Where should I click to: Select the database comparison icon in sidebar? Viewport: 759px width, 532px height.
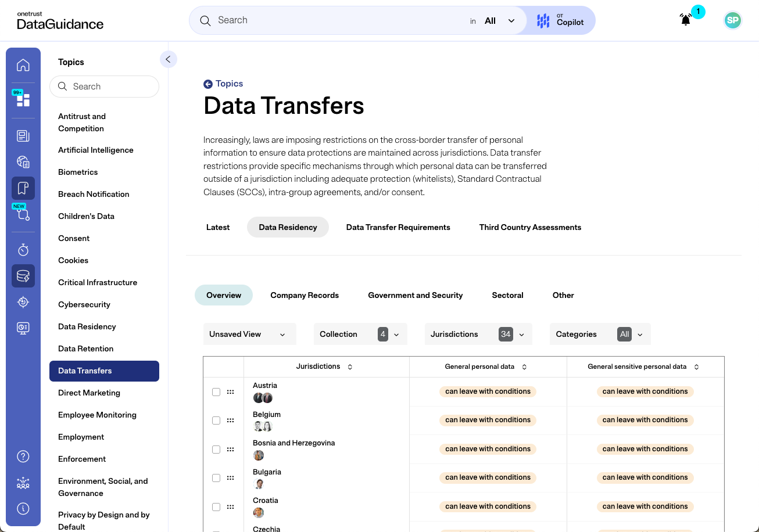[23, 276]
